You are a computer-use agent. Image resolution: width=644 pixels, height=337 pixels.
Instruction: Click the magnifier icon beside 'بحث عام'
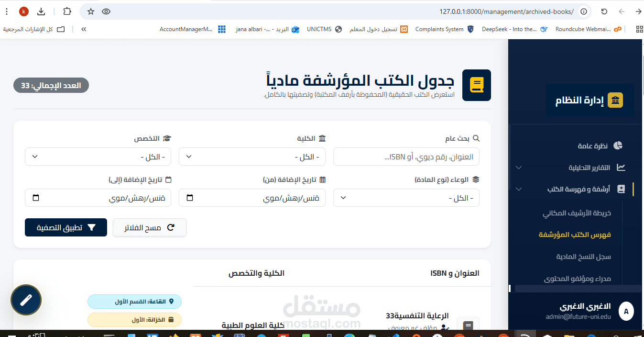click(x=476, y=138)
